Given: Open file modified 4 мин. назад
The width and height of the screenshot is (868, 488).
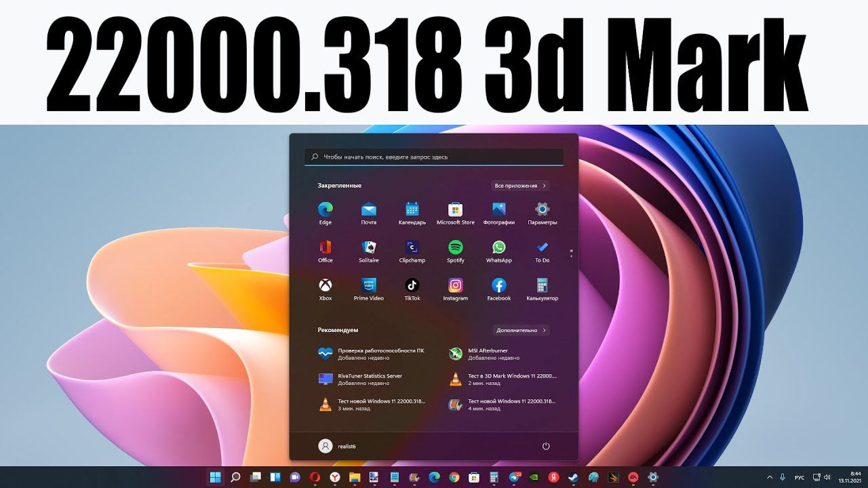Looking at the screenshot, I should click(x=503, y=405).
